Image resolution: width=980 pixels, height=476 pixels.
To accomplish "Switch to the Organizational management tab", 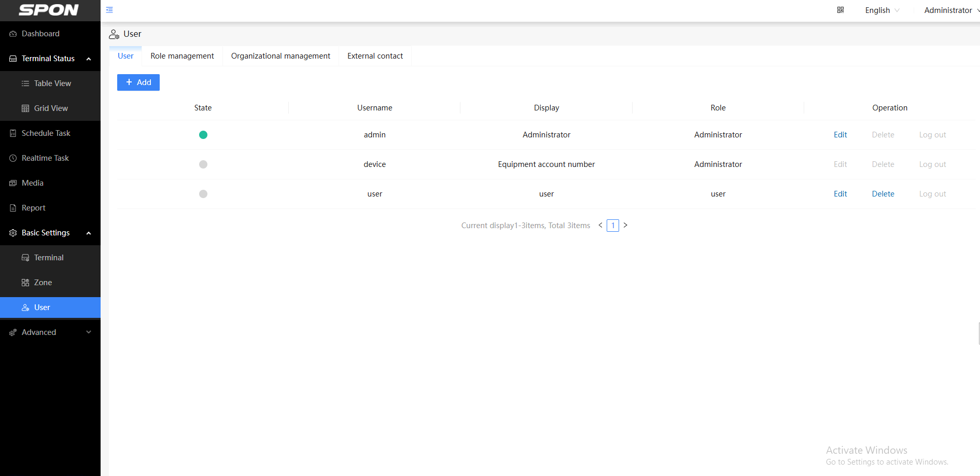I will (x=281, y=56).
